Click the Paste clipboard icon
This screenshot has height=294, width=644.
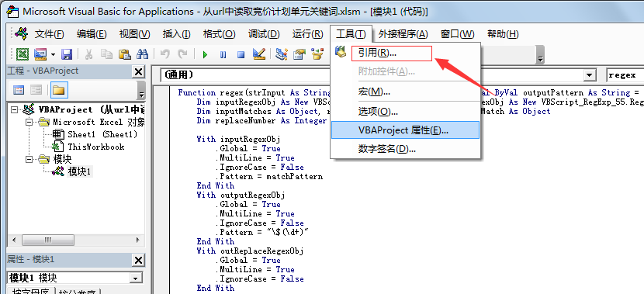coord(124,54)
